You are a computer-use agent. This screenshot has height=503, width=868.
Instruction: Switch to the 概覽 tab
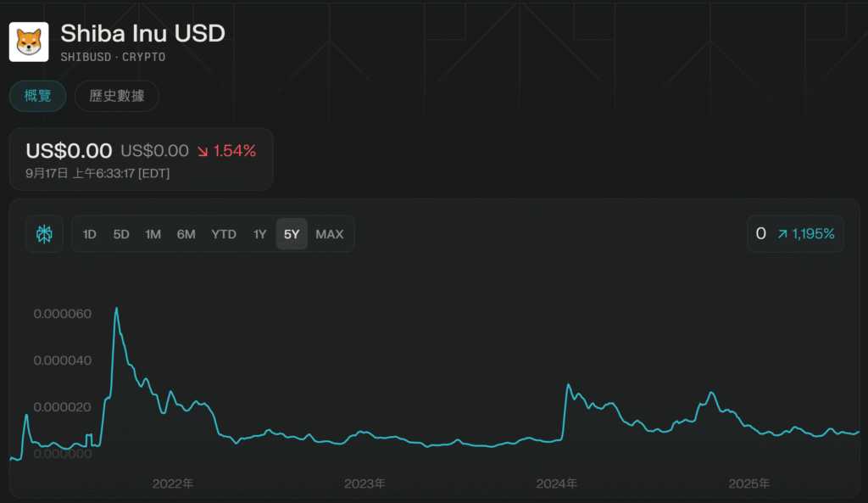[x=38, y=96]
